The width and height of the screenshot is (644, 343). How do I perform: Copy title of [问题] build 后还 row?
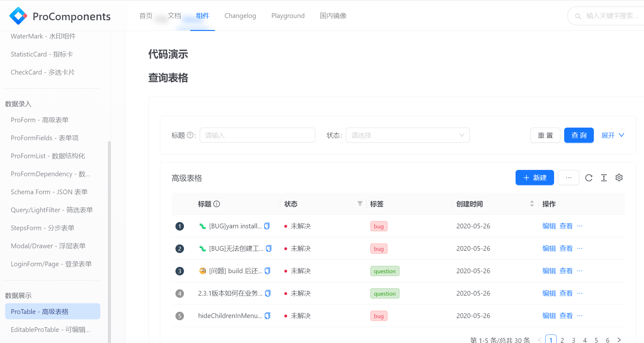268,271
